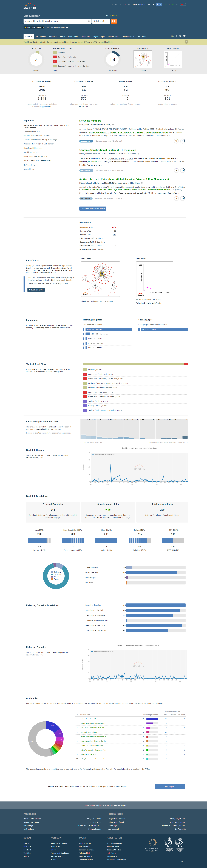Click the TextLinks bar in breakdown

click(152, 573)
